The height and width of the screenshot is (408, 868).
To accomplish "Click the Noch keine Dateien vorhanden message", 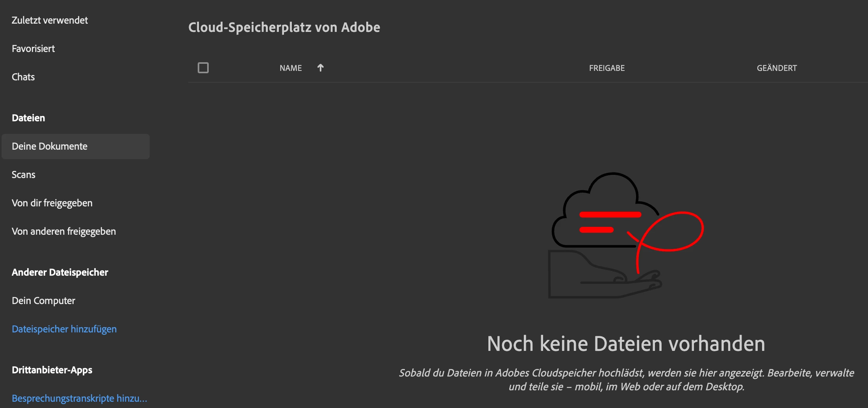I will pyautogui.click(x=626, y=344).
